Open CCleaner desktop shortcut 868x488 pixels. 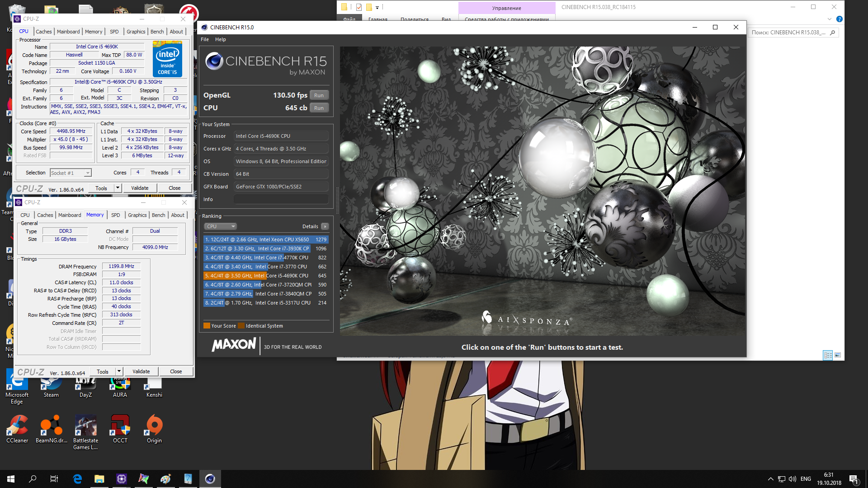pos(17,429)
